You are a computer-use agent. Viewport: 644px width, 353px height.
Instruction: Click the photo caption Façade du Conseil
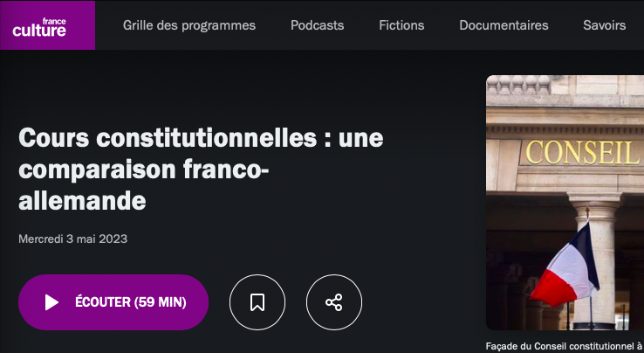[565, 346]
